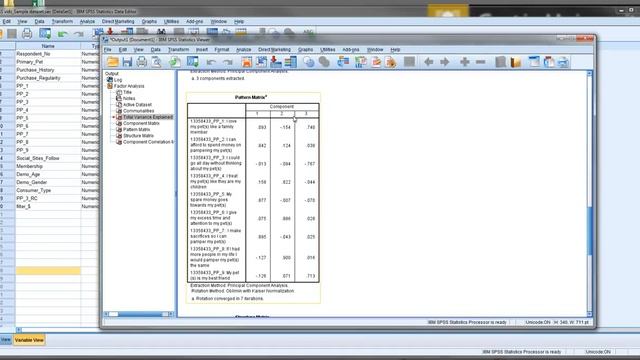The image size is (640, 360).
Task: Click the Insert heading icon
Action: [x=534, y=62]
